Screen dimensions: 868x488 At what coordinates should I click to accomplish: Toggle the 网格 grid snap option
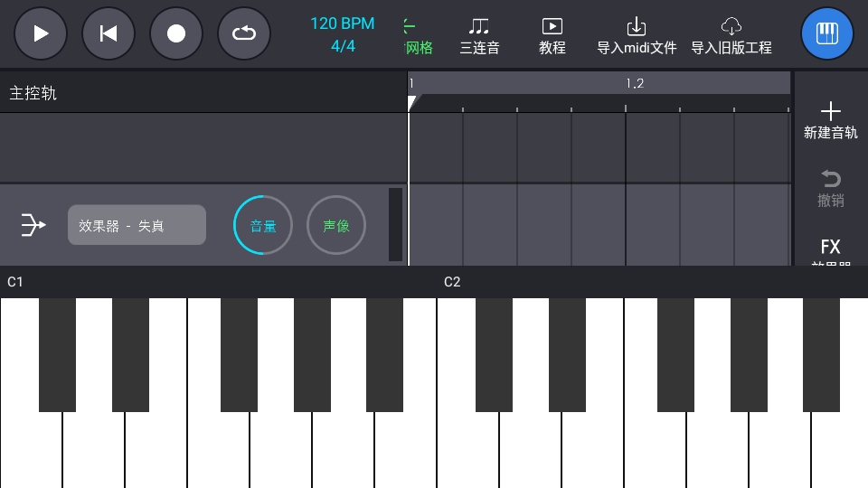click(x=417, y=36)
